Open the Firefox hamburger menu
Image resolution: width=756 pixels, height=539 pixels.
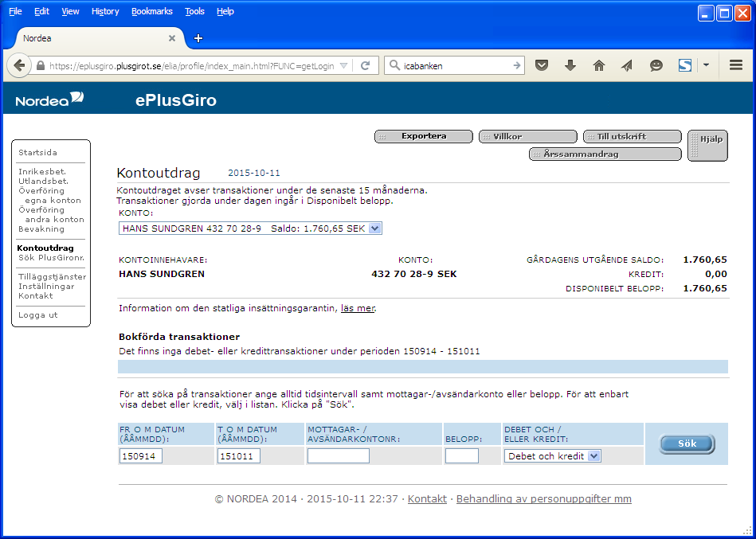coord(736,65)
